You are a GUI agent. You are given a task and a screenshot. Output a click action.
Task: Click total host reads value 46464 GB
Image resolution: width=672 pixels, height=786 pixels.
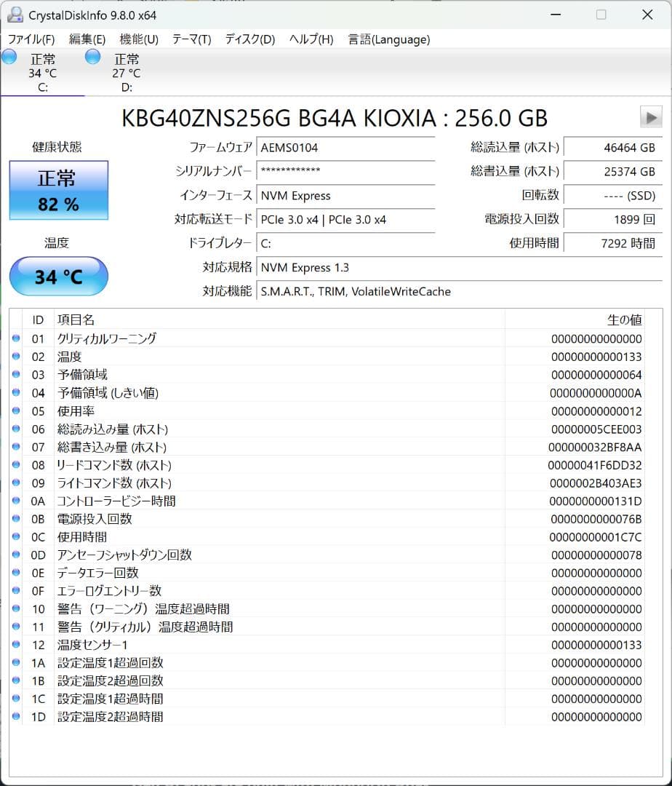coord(613,148)
